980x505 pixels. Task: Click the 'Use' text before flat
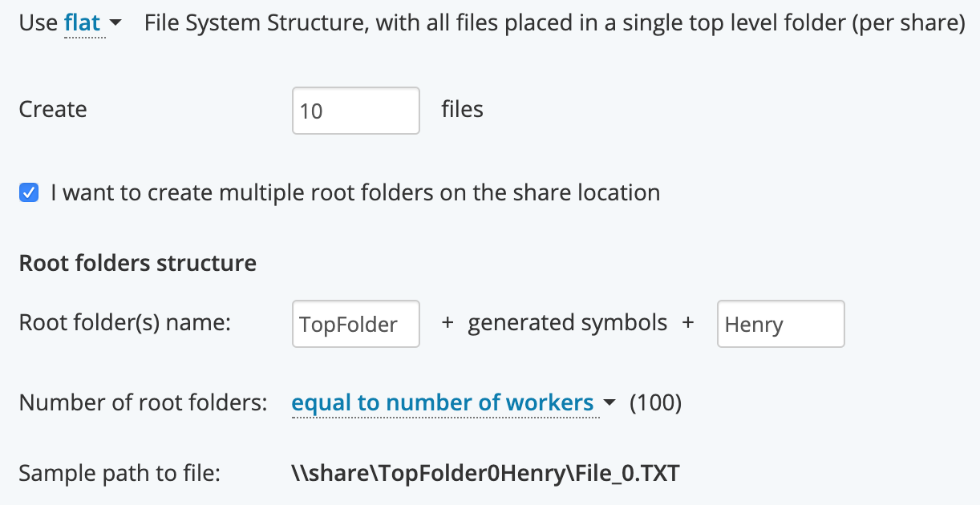coord(38,22)
